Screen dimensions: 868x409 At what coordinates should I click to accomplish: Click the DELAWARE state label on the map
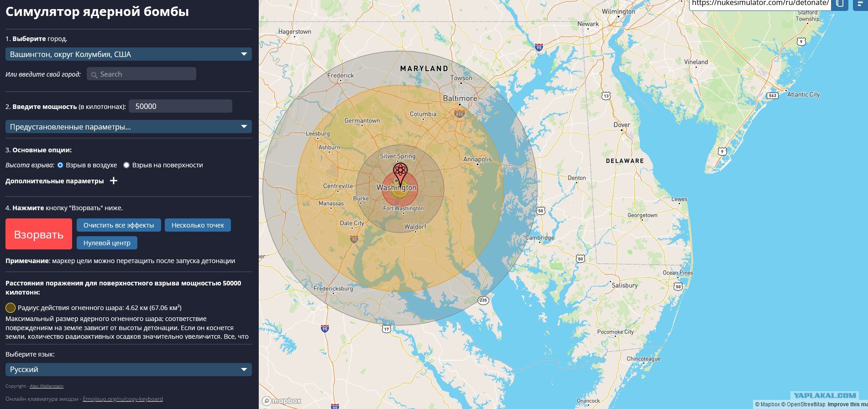pyautogui.click(x=625, y=161)
